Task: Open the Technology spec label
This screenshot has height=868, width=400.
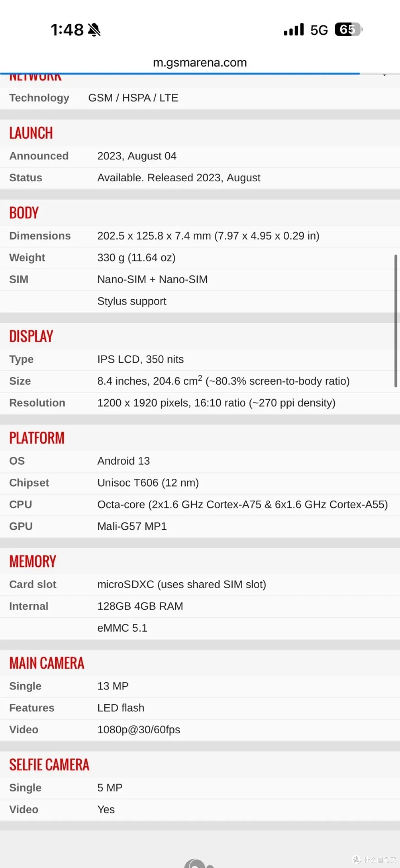Action: coord(39,98)
